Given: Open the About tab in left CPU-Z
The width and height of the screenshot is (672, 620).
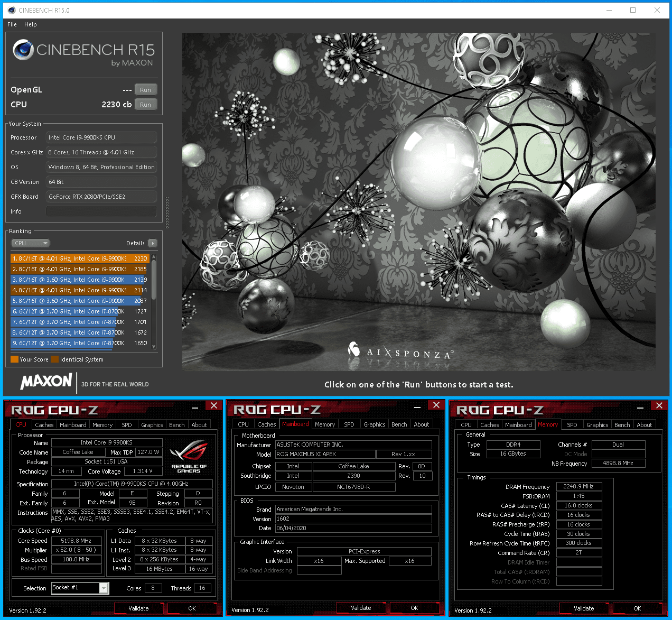Looking at the screenshot, I should click(x=199, y=425).
